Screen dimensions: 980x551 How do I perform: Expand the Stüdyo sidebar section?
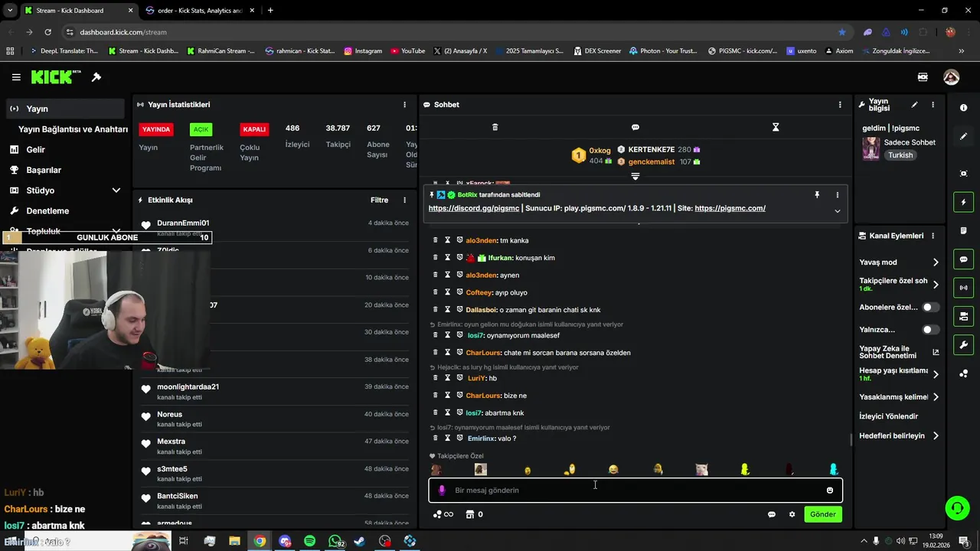point(116,191)
